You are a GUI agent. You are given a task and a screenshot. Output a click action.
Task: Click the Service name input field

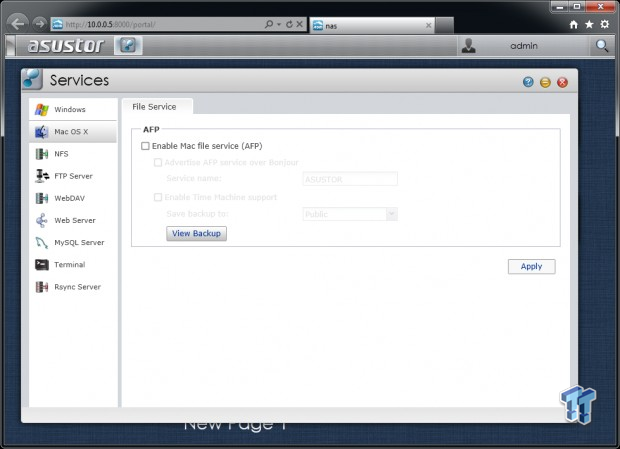point(350,179)
